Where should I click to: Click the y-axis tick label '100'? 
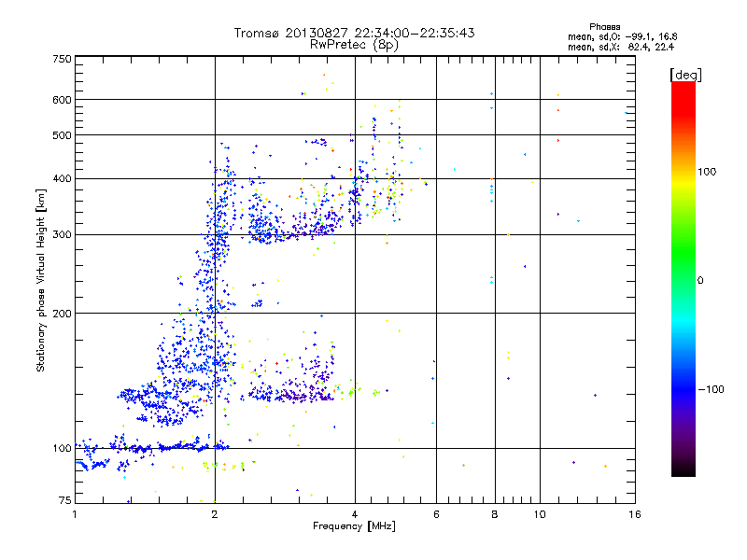coord(62,449)
